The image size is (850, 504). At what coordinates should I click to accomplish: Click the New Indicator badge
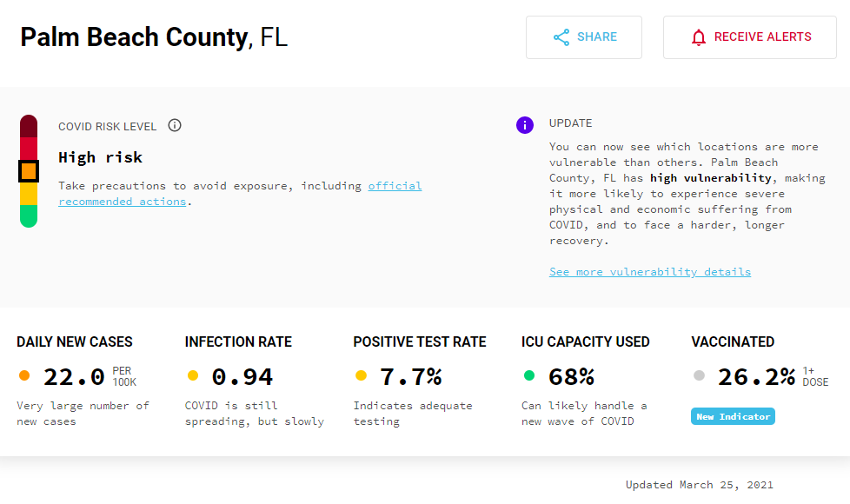point(733,417)
